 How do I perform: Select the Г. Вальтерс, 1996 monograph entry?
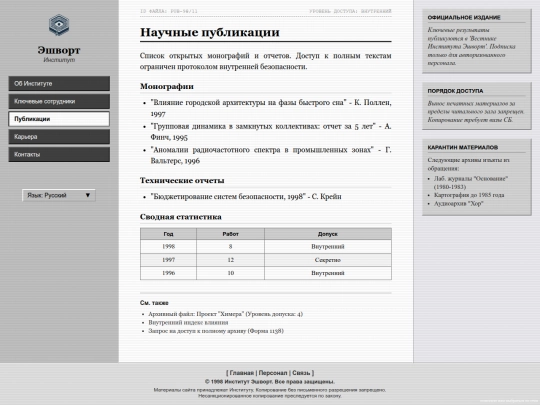pyautogui.click(x=271, y=155)
